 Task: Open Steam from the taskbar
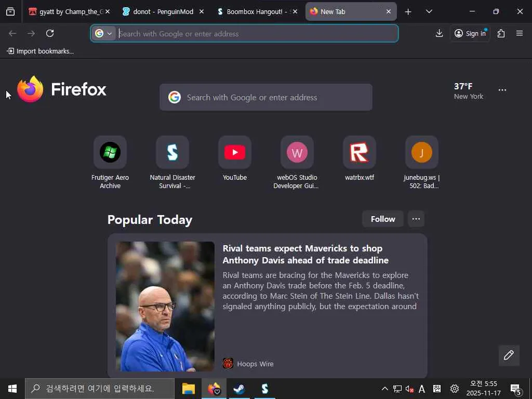coord(239,389)
